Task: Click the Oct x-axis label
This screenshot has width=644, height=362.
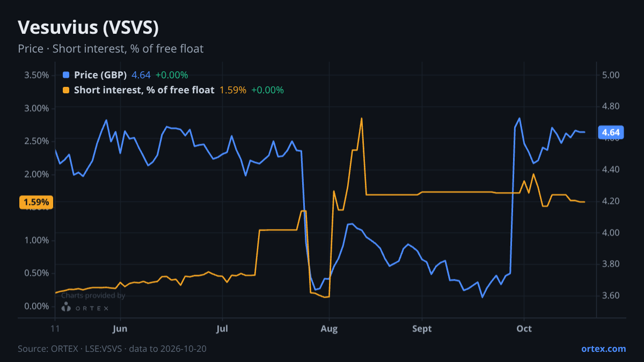Action: coord(524,328)
